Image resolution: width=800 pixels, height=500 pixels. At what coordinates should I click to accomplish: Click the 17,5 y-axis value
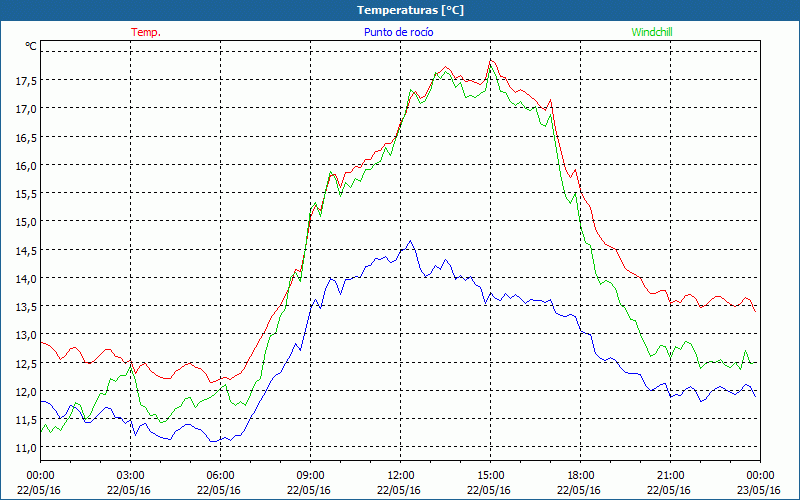pos(26,81)
